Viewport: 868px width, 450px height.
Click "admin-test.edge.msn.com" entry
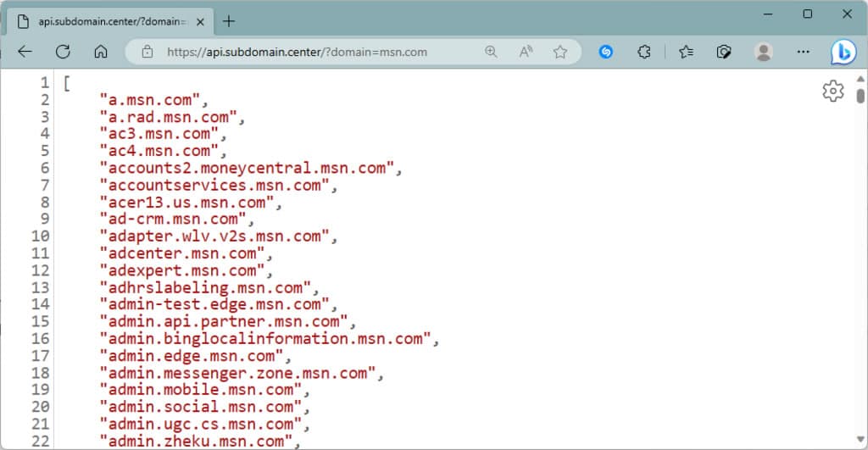214,304
